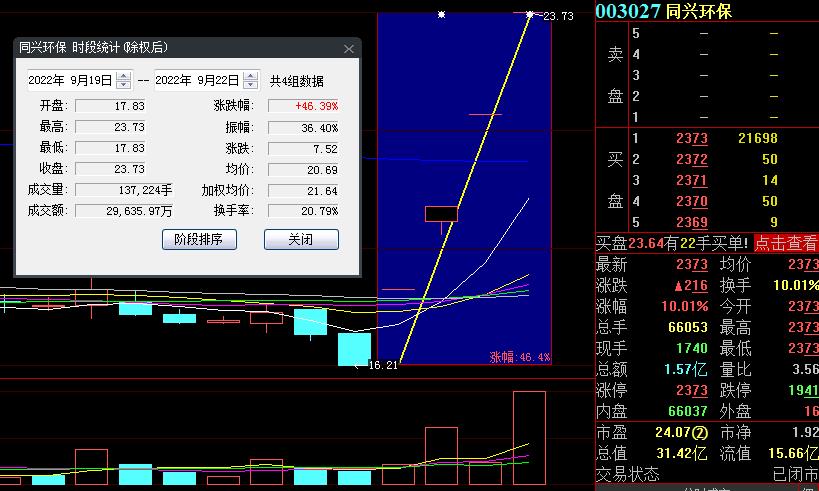Click the 16.21 low price label
This screenshot has width=819, height=491.
383,366
